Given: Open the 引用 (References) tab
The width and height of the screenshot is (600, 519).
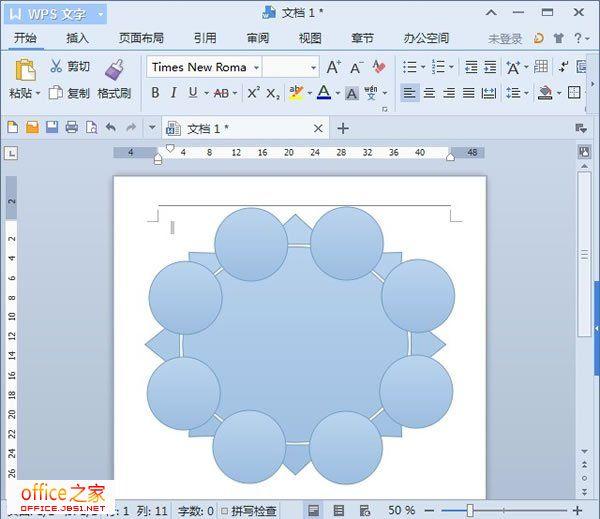Looking at the screenshot, I should (205, 38).
